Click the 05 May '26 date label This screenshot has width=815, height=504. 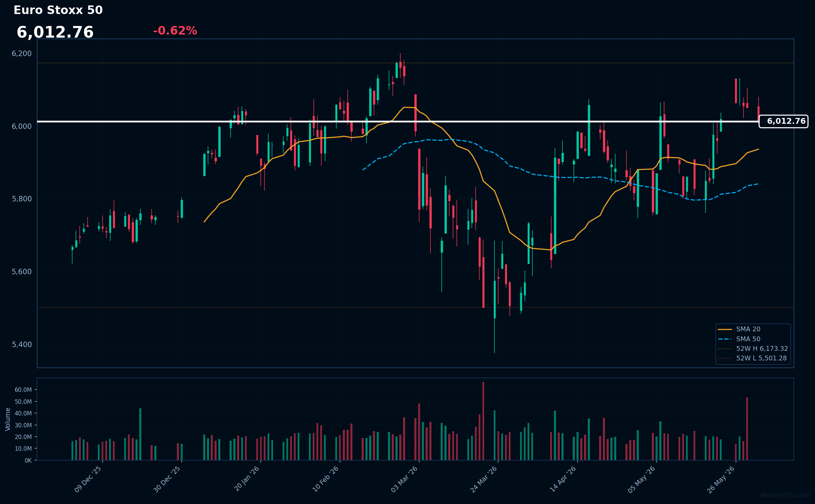coord(642,479)
